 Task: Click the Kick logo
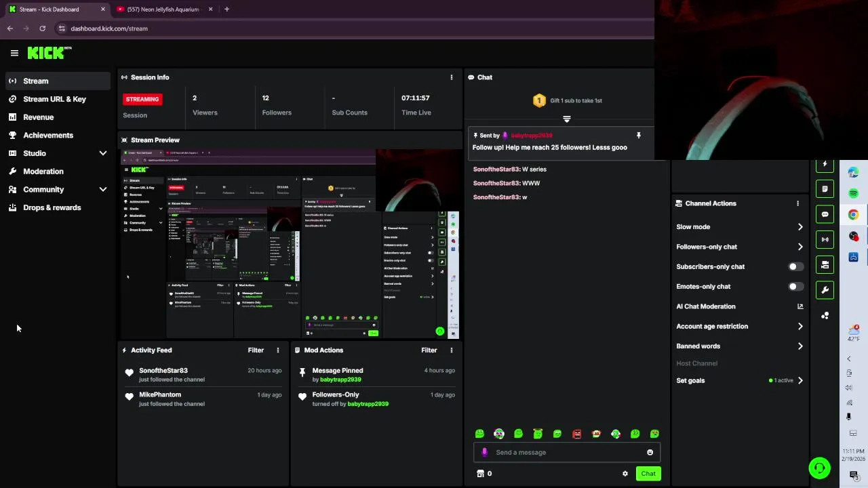(x=50, y=53)
